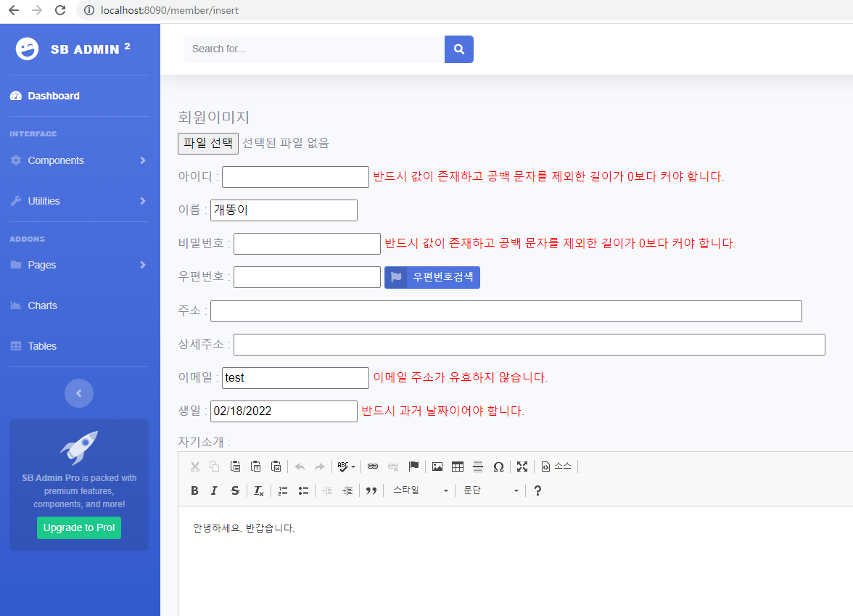Open Tables from the sidebar
The width and height of the screenshot is (853, 616).
[42, 346]
